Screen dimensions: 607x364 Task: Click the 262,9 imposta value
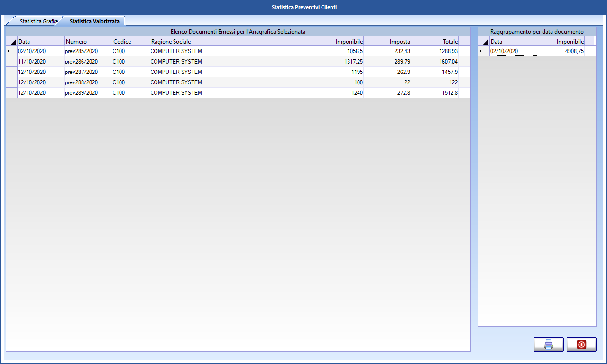[387, 72]
